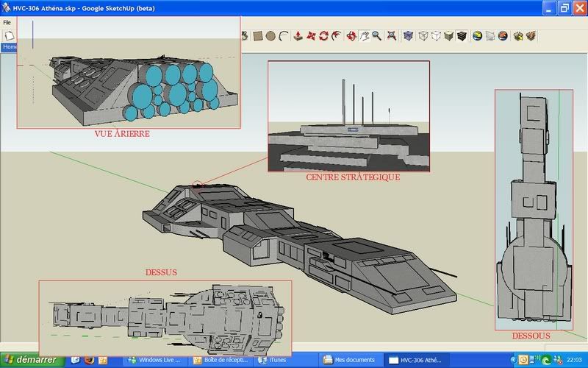Select the Offset tool
Image resolution: width=588 pixels, height=368 pixels.
point(337,36)
